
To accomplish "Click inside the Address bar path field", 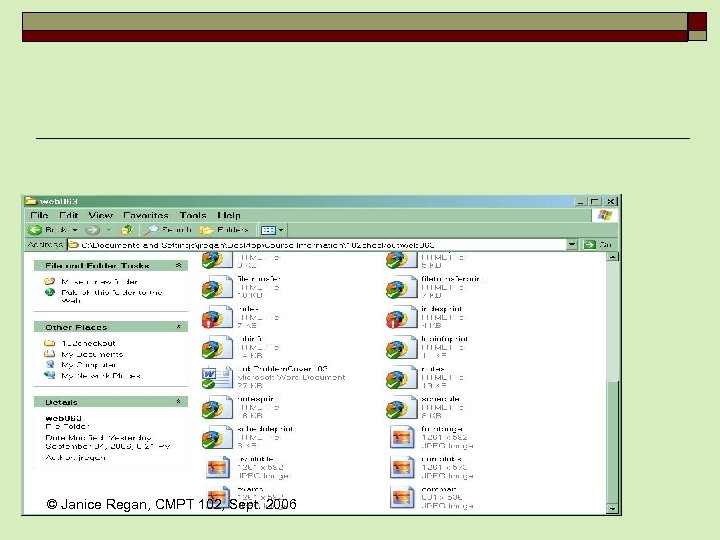I will [317, 245].
